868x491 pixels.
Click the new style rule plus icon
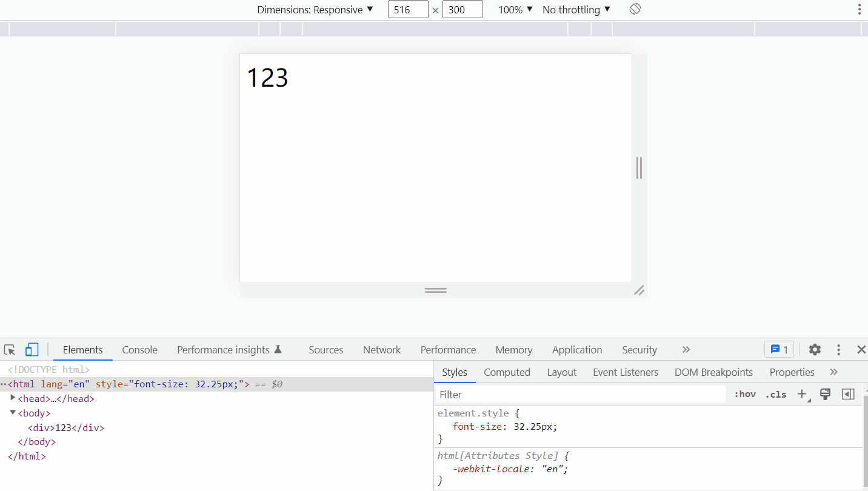(x=802, y=394)
